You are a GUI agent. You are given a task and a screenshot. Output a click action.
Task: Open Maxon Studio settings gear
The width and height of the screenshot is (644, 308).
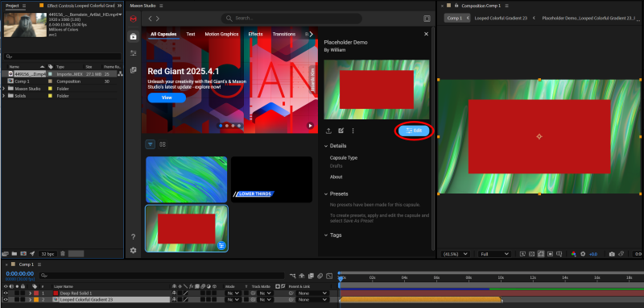point(133,251)
